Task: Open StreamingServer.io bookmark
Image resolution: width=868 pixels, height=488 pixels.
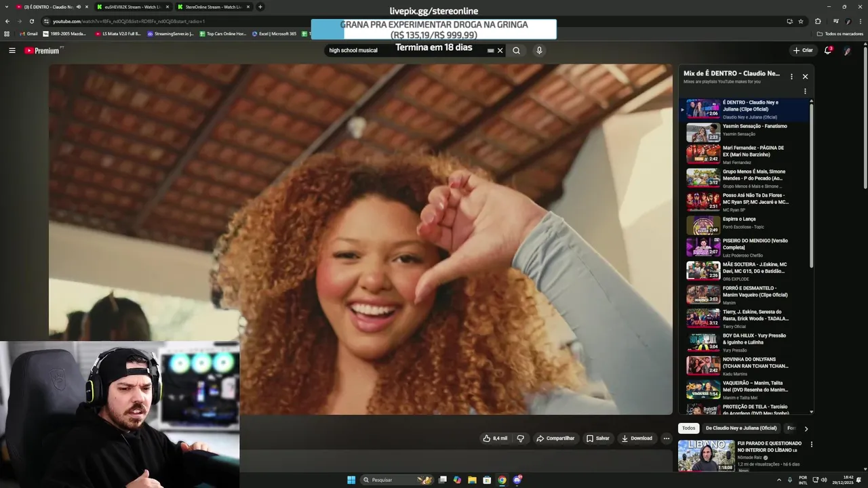Action: 172,34
